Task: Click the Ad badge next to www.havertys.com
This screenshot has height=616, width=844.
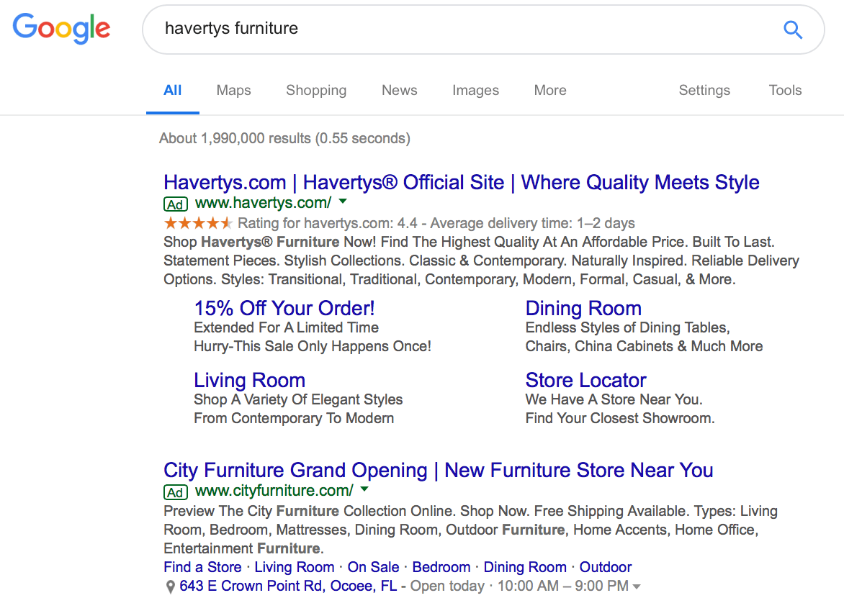Action: point(176,204)
